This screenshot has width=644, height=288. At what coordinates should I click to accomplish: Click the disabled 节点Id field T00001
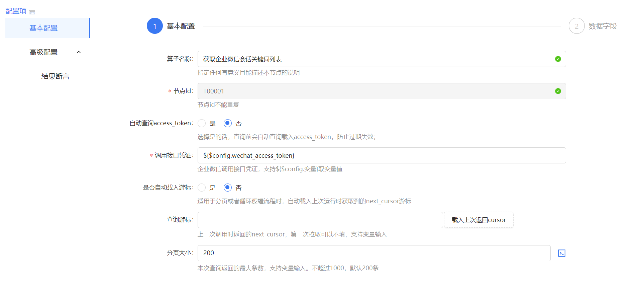pos(382,91)
